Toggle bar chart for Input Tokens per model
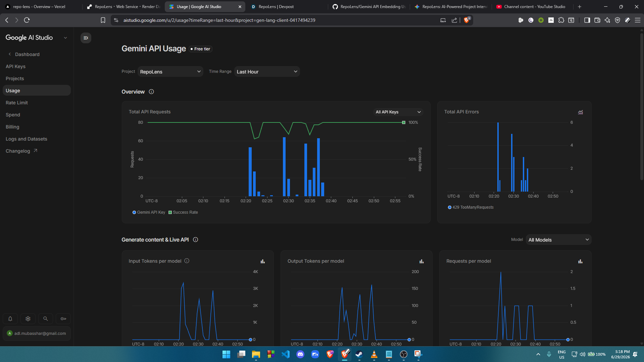This screenshot has height=362, width=644. click(x=263, y=261)
